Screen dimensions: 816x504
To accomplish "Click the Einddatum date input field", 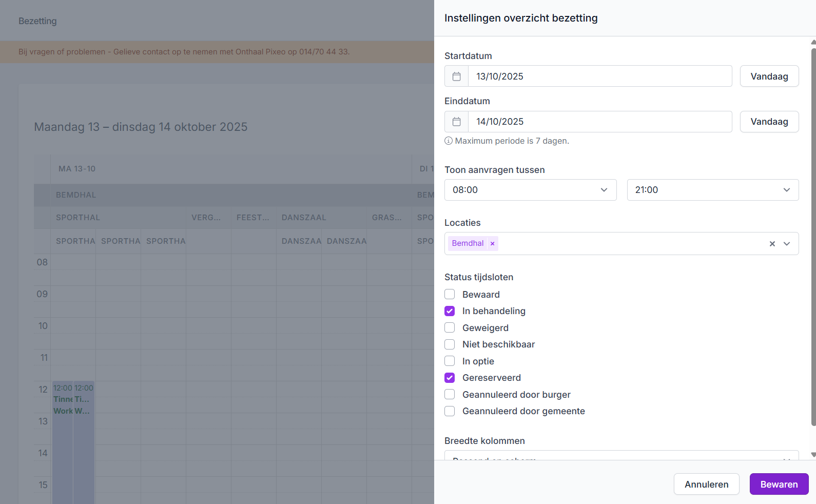I will [x=599, y=122].
